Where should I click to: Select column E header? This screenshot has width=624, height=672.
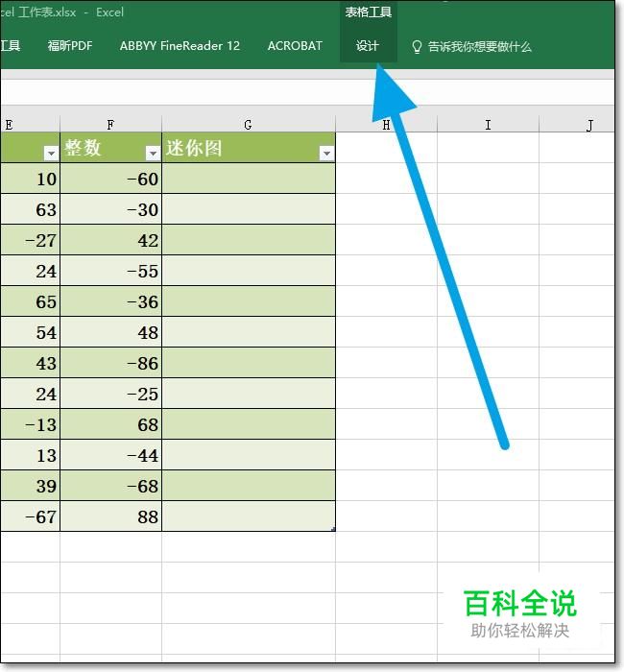click(30, 125)
